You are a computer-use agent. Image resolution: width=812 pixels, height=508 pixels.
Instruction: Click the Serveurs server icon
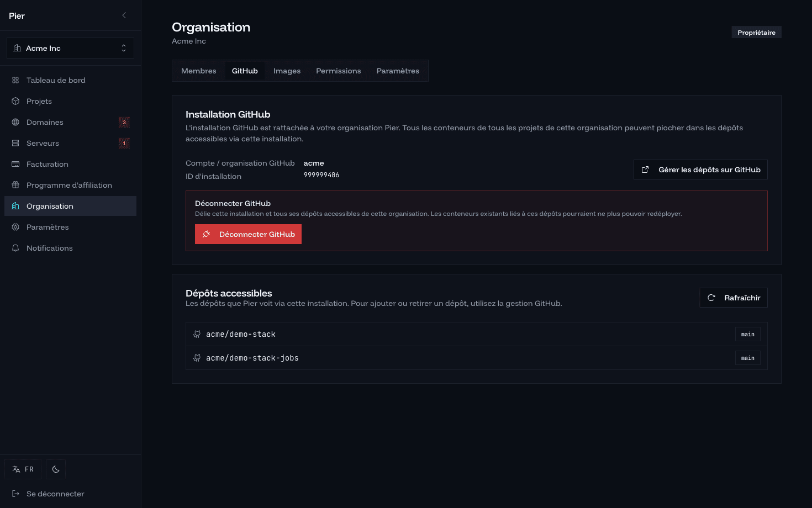(x=15, y=143)
